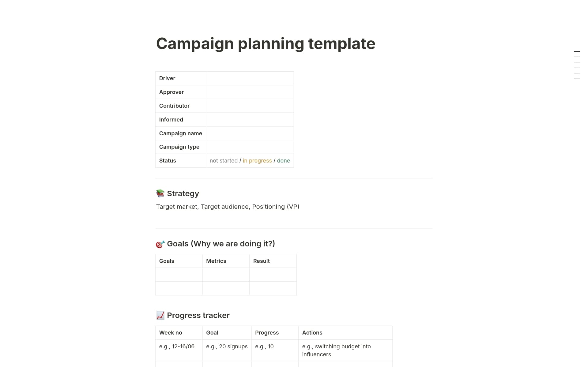Click the Result column header cell
The width and height of the screenshot is (588, 367).
tap(273, 261)
